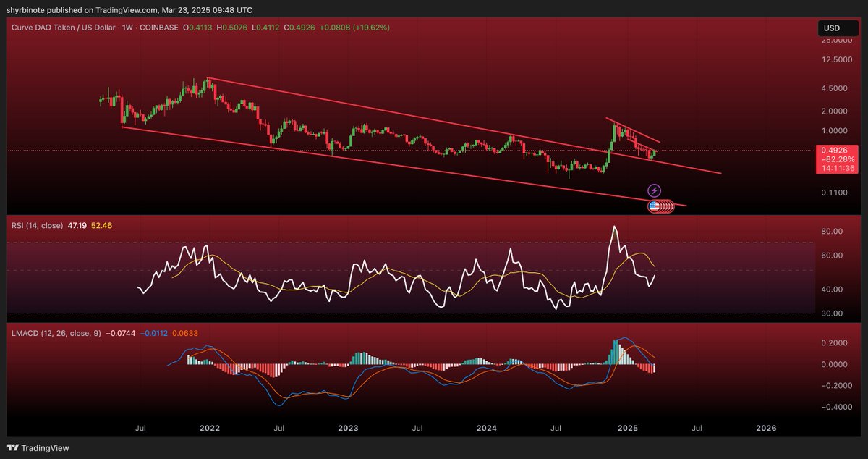
Task: Click the 2025 time axis label
Action: 627,428
